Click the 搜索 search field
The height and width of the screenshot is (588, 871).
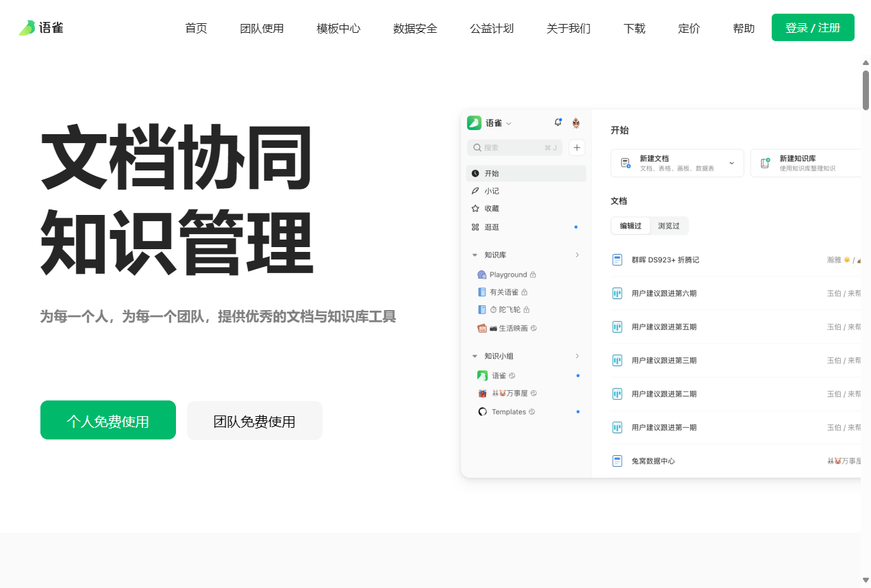pos(514,147)
